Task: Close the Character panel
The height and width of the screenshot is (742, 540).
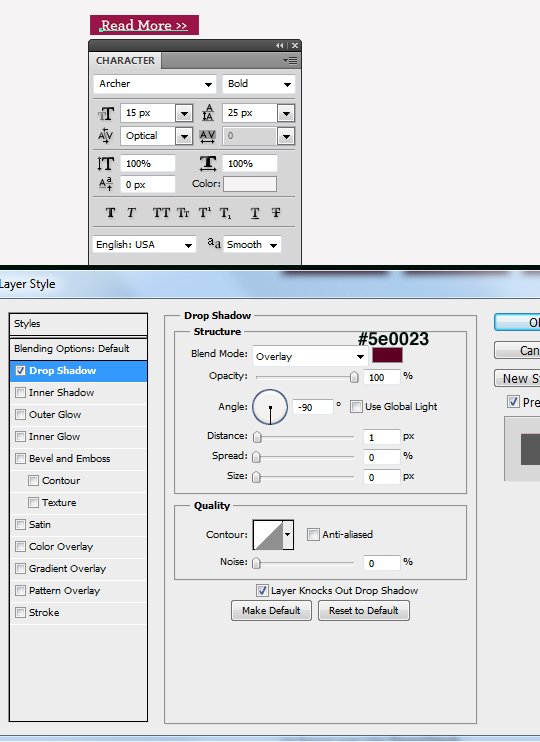Action: click(x=295, y=45)
